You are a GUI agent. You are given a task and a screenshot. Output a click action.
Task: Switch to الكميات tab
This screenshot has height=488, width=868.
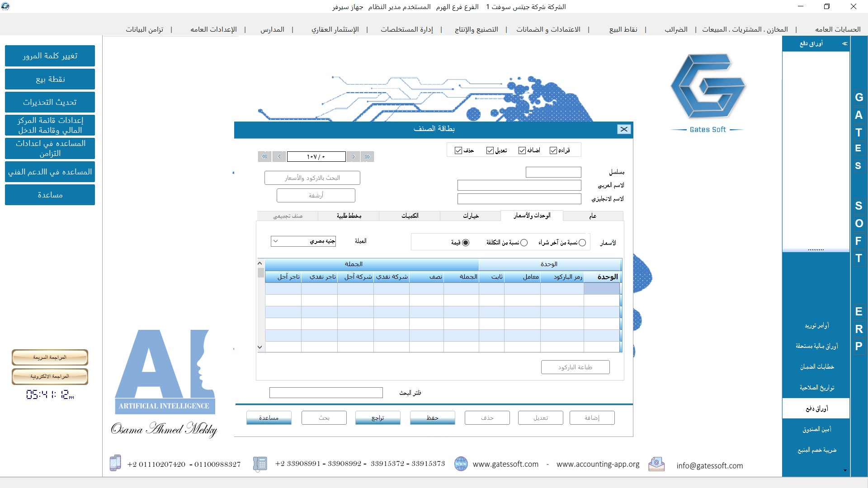point(410,216)
